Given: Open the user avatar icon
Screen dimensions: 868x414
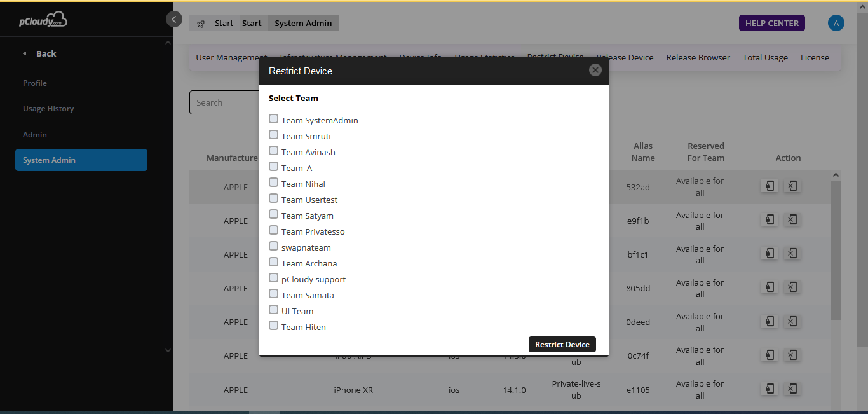Looking at the screenshot, I should (x=836, y=23).
